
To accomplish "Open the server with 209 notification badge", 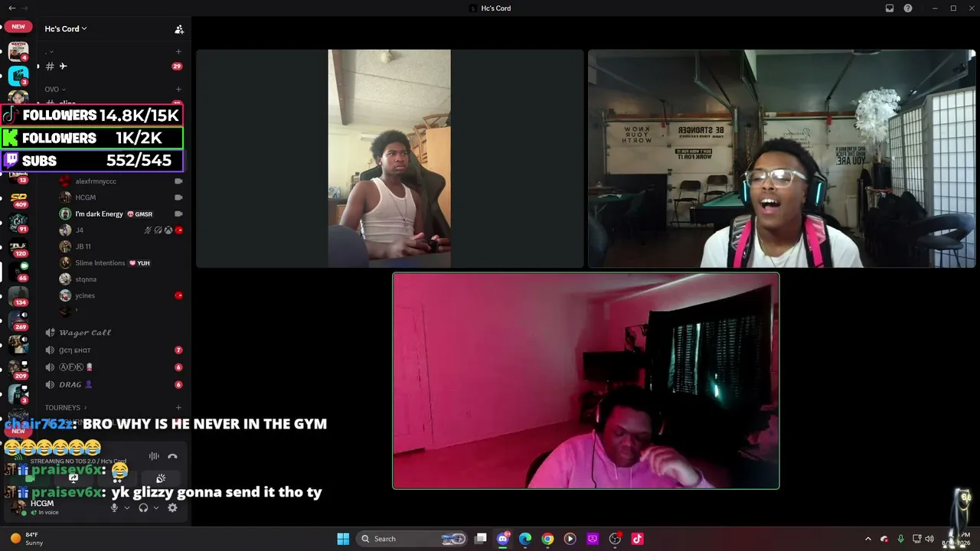I will point(18,370).
